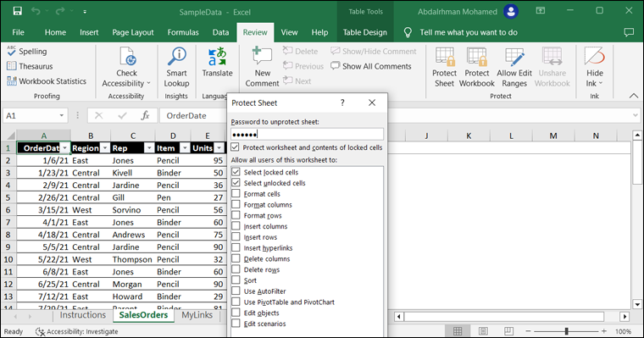Open the Rep filter dropdown
The image size is (644, 338).
coord(149,148)
